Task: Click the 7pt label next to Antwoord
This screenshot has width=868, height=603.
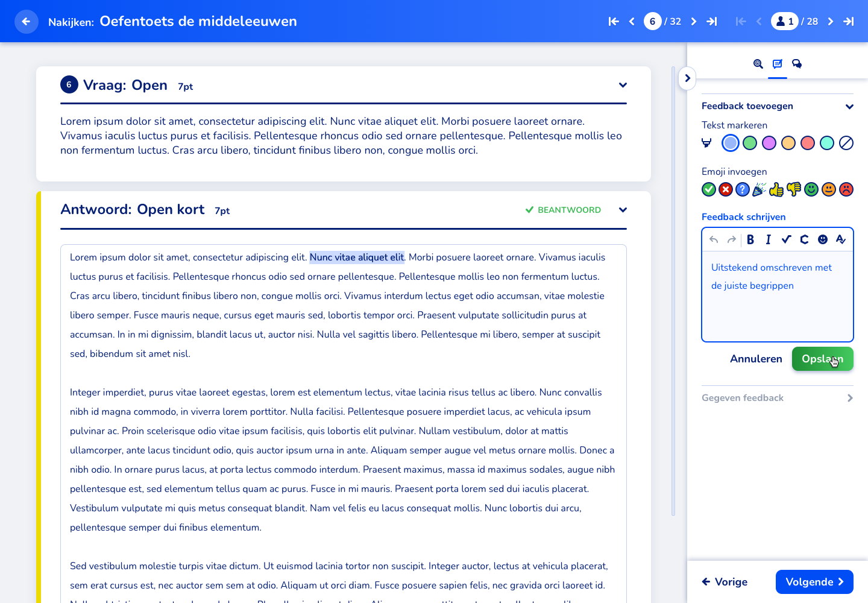Action: [222, 211]
